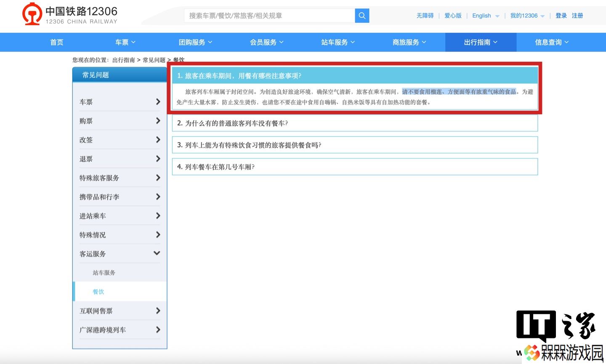
Task: Expand the 改签 sidebar category
Action: (x=120, y=140)
